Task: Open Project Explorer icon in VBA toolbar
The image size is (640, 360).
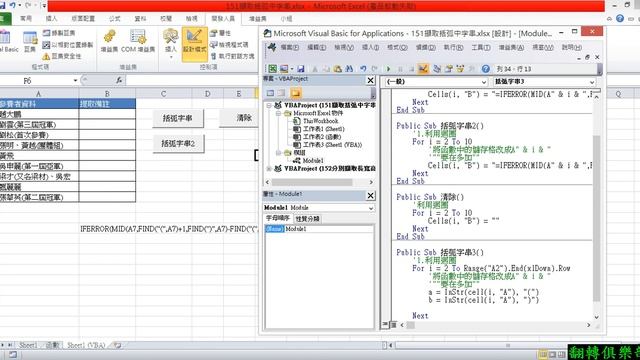Action: point(437,69)
